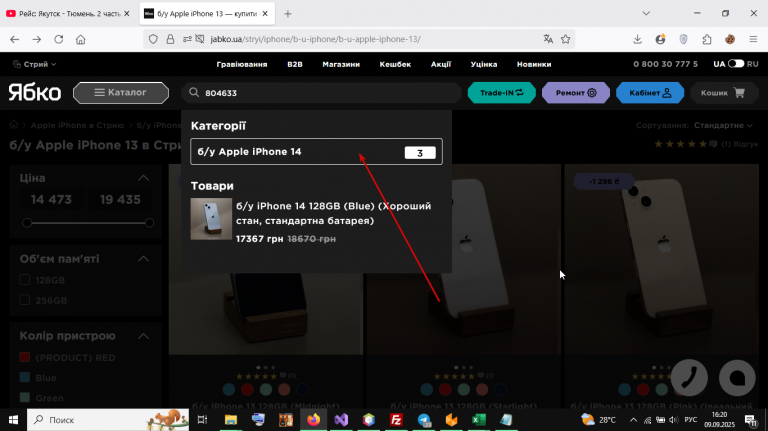
Task: Go forward with the browser forward arrow
Action: point(37,39)
